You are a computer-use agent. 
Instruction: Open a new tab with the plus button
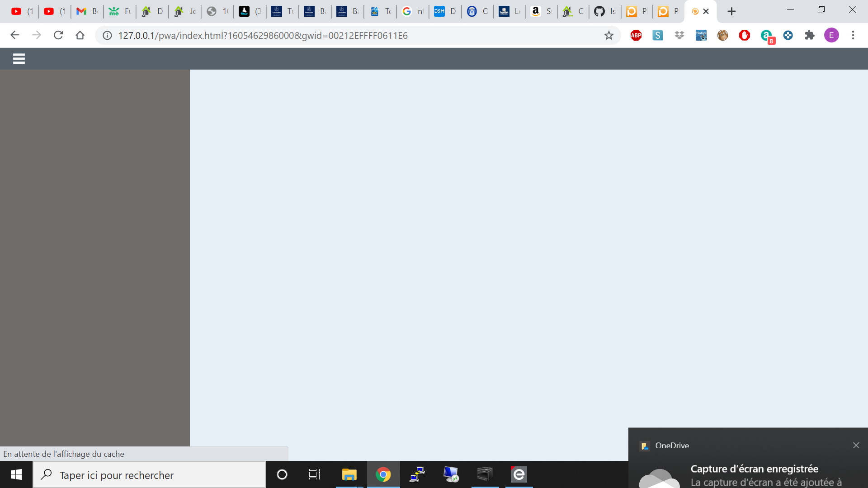[x=731, y=11]
